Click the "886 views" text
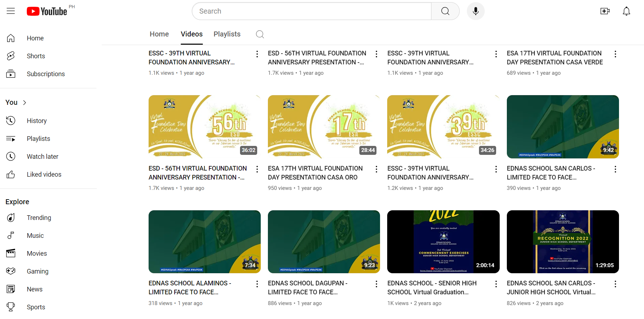Screen dimensions: 644x319 [280, 303]
